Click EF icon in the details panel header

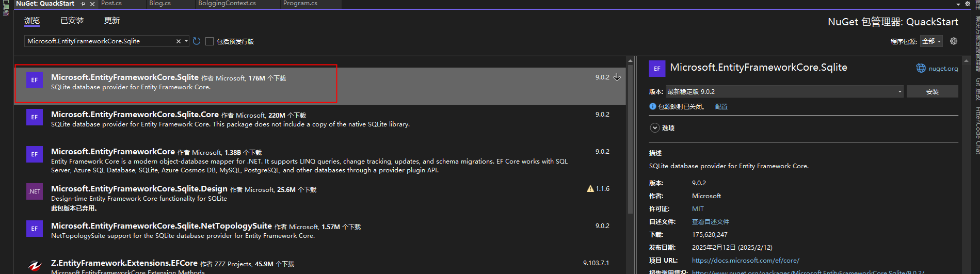coord(657,69)
